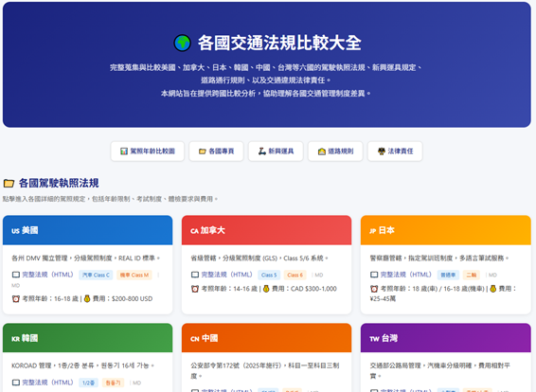Open the 美國 complete regulations HTML link
Viewport: 536px width, 392px height.
click(x=47, y=275)
